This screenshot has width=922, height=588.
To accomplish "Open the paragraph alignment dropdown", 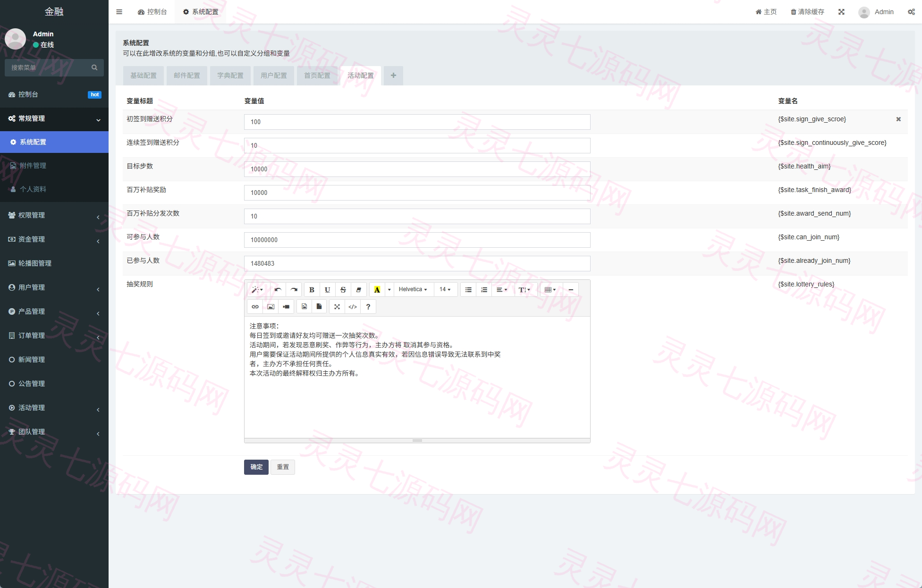I will [x=502, y=290].
